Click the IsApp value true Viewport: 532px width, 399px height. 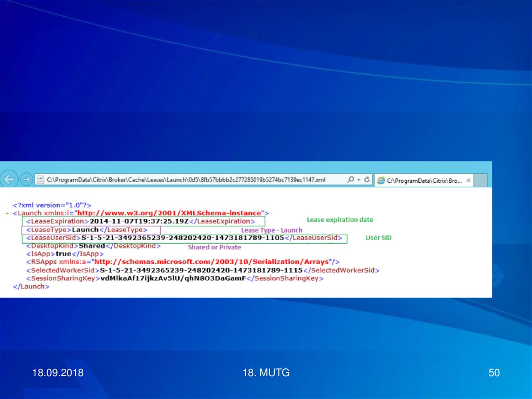tap(63, 254)
